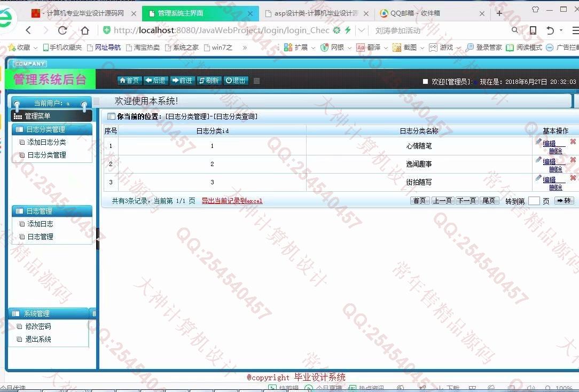579x392 pixels.
Task: Enable 阅读模式 reading mode
Action: pyautogui.click(x=524, y=47)
